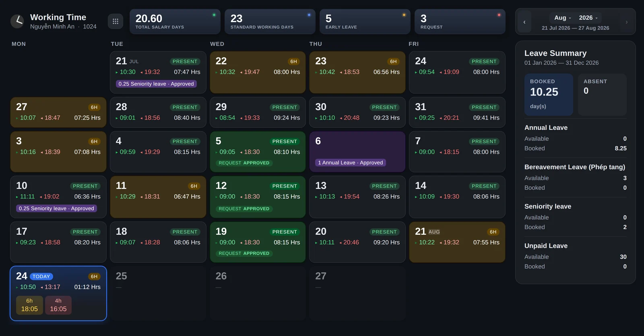The width and height of the screenshot is (644, 336).
Task: Select the 6h 18:05 checkout chip
Action: 29,305
